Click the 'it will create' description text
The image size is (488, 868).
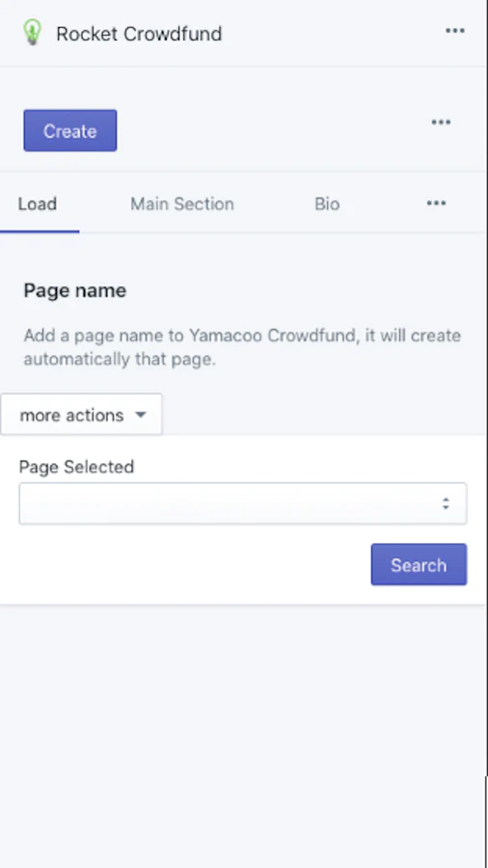point(412,336)
